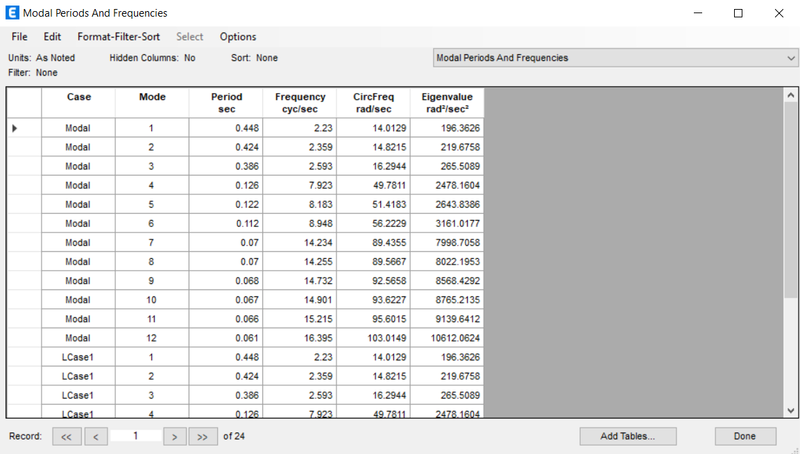Select CircFreq cell 93.6227
Image resolution: width=800 pixels, height=454 pixels.
(373, 300)
